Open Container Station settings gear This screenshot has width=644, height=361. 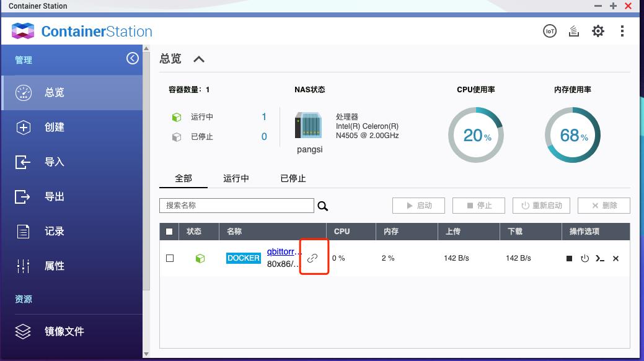pyautogui.click(x=598, y=30)
